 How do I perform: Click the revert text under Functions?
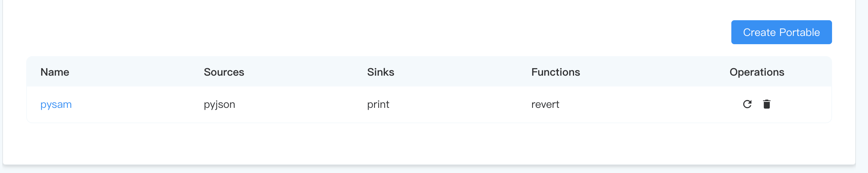pos(545,104)
